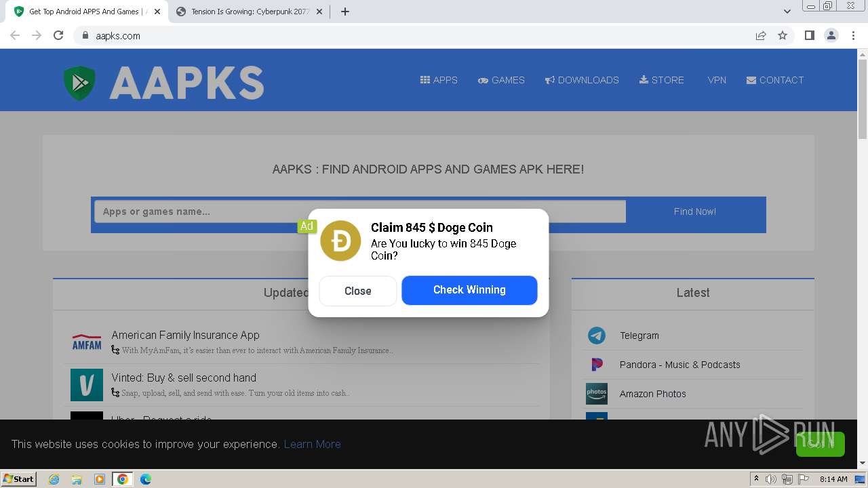868x488 pixels.
Task: Click the Find Now! button
Action: [x=695, y=211]
